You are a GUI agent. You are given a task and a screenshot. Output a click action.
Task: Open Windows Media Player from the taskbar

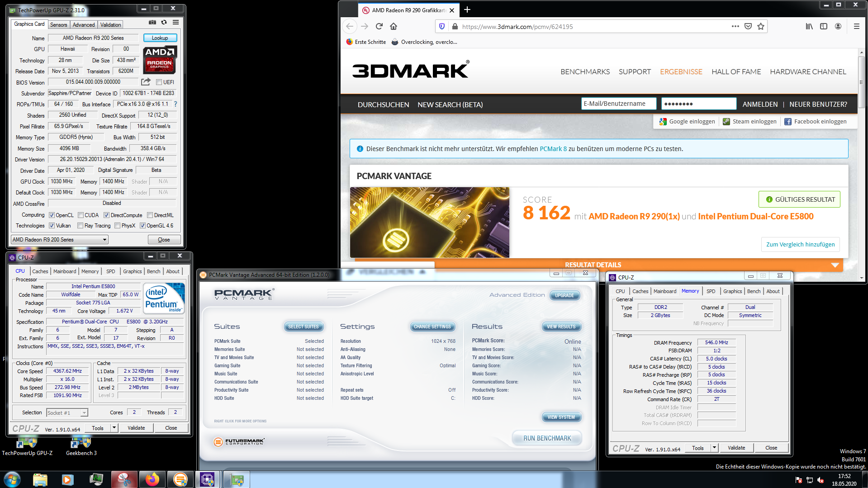[x=68, y=479]
